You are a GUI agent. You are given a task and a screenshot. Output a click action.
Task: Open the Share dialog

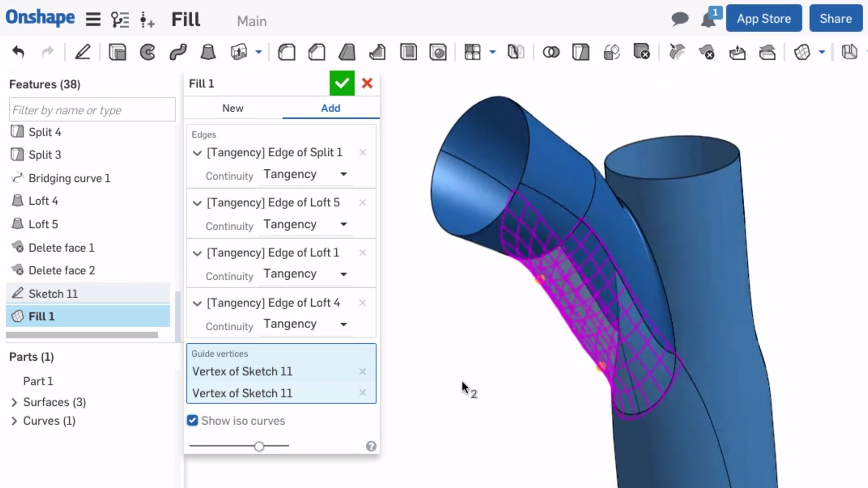coord(835,18)
